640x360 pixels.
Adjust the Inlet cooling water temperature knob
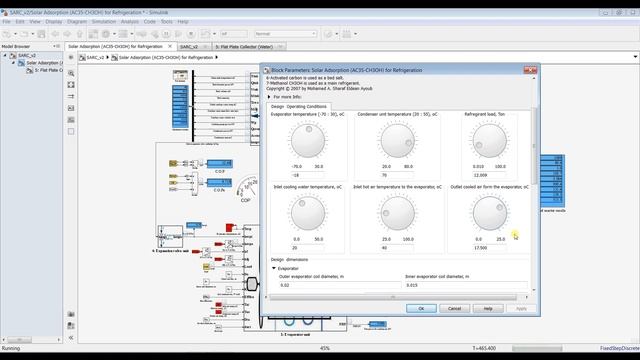click(308, 213)
